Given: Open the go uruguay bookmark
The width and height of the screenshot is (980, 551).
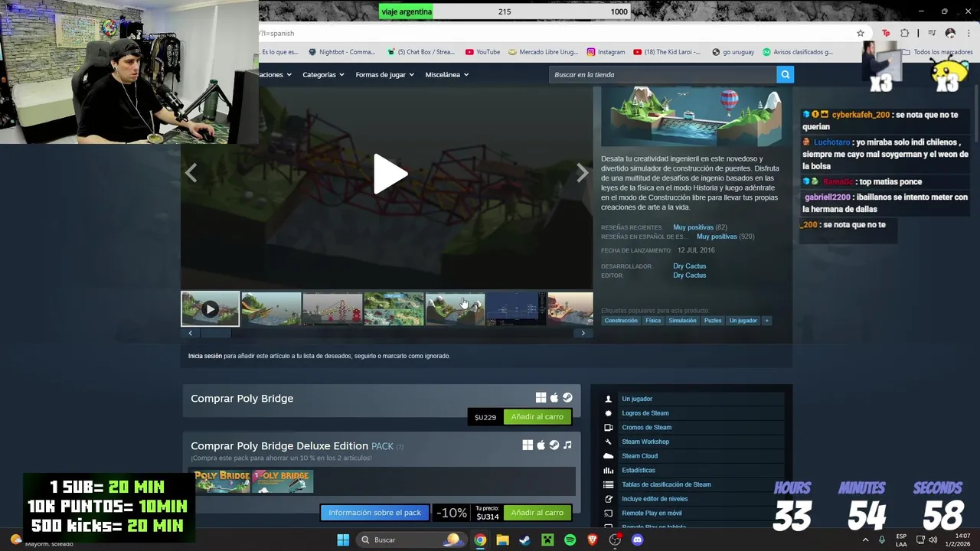Looking at the screenshot, I should (x=733, y=52).
